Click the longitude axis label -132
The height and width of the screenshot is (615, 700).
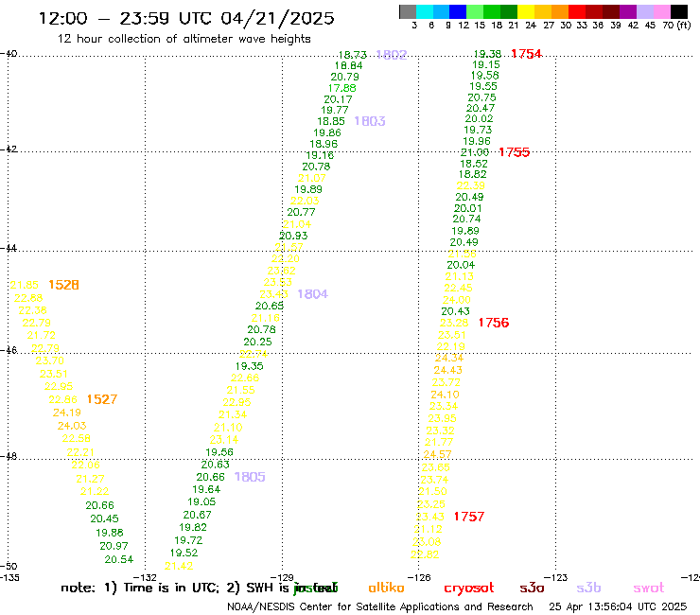[145, 577]
